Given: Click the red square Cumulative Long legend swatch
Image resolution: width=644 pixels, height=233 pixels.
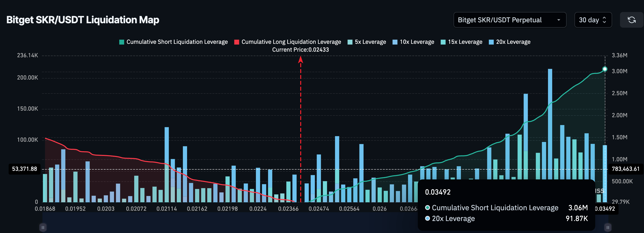Looking at the screenshot, I should (237, 42).
